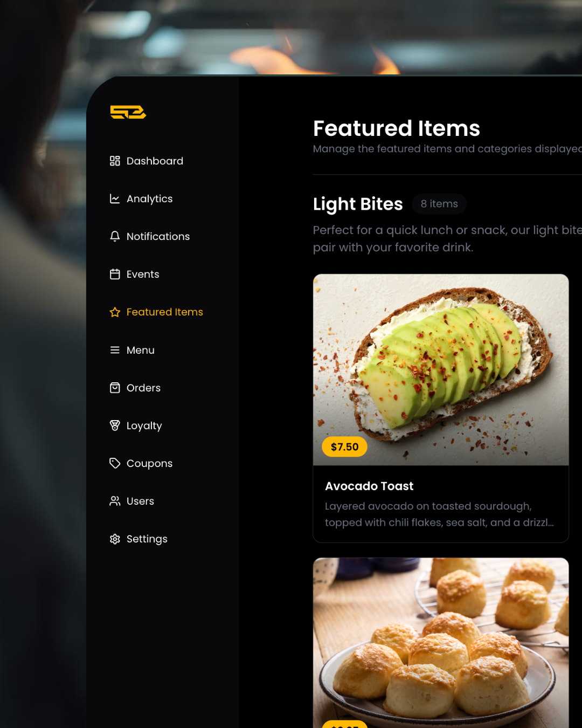
Task: Click the yellow logo in the sidebar
Action: (x=128, y=112)
